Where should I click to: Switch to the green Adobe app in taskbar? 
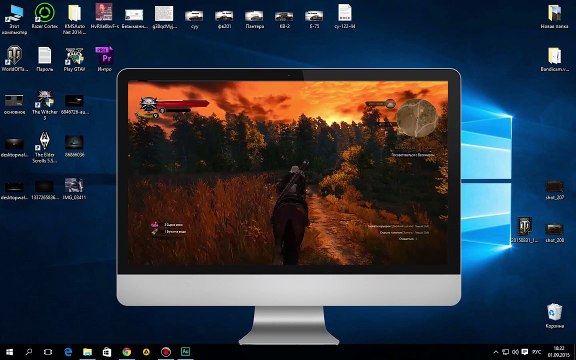[185, 352]
